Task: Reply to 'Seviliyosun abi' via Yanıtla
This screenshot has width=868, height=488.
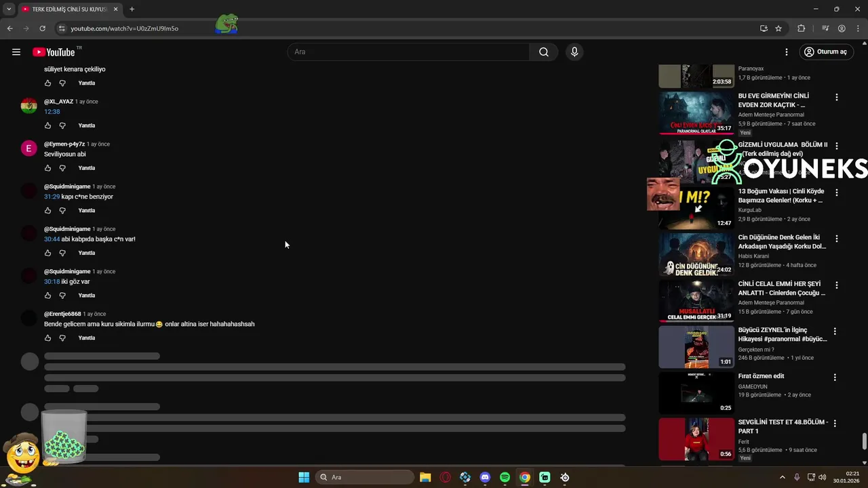Action: pos(87,168)
